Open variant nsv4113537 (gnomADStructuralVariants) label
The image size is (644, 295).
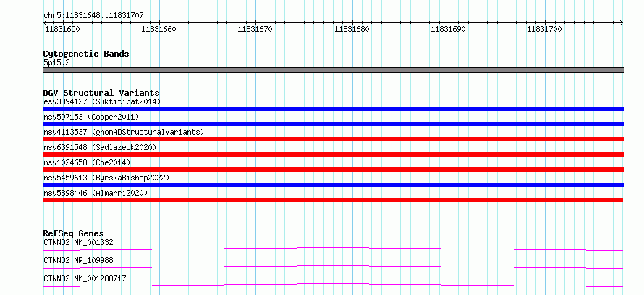coord(124,132)
